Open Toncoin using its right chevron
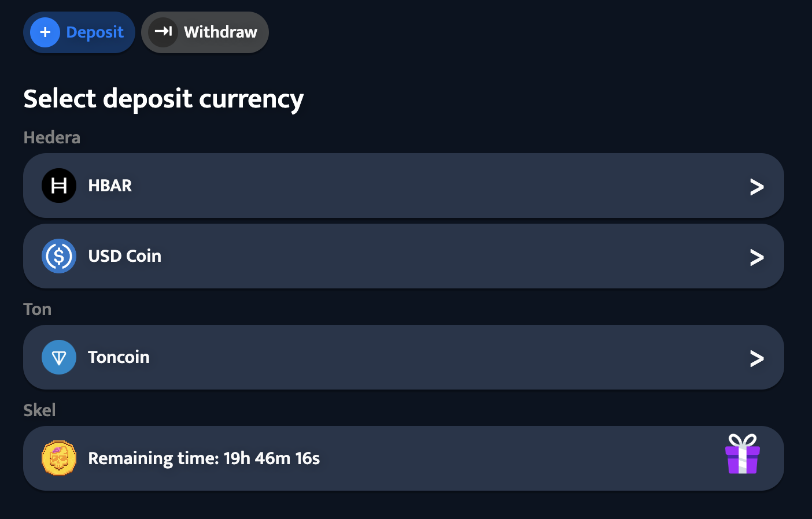 (756, 358)
